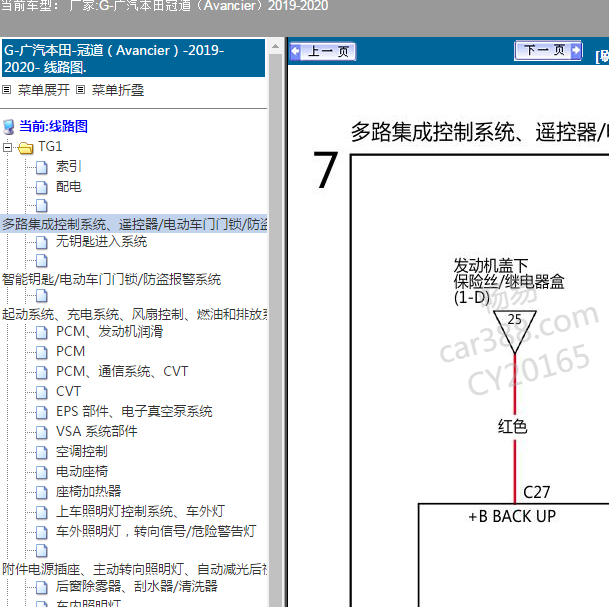Open 附件电源插座、主动转向照明灯 page
This screenshot has width=609, height=607.
click(x=134, y=569)
